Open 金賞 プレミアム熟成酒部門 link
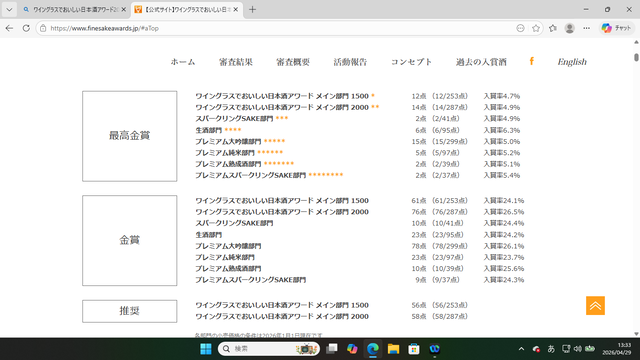 click(228, 268)
